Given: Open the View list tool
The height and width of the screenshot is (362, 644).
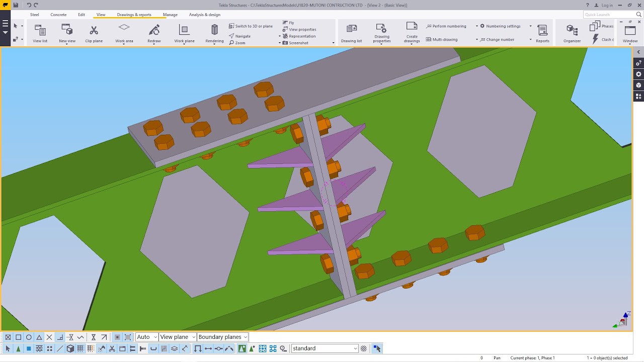Looking at the screenshot, I should coord(40,33).
